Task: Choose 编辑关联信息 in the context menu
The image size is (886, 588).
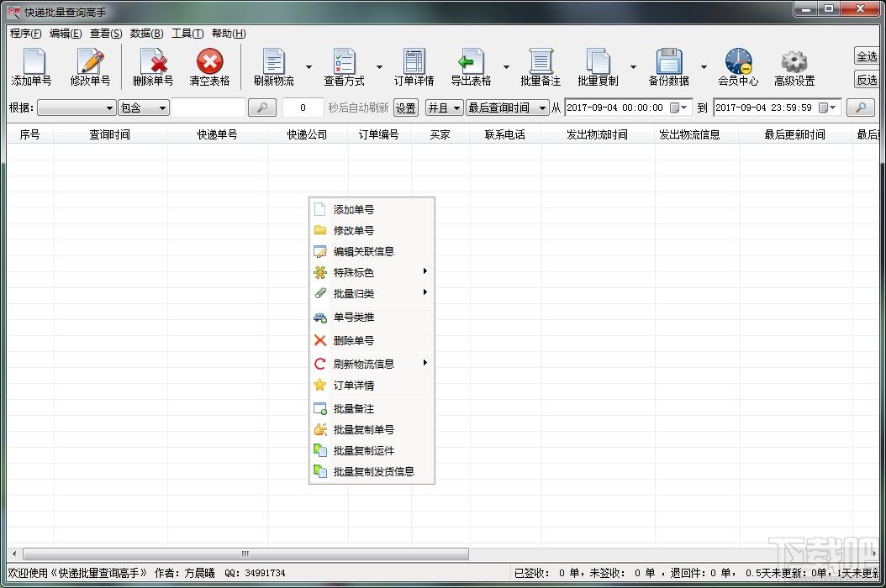Action: point(372,251)
